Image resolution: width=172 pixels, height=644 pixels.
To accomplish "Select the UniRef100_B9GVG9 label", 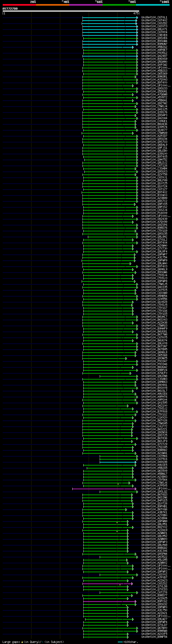I will [x=154, y=59].
